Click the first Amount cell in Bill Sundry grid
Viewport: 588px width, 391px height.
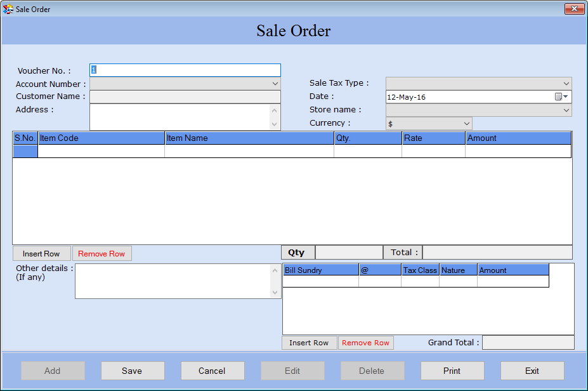pyautogui.click(x=513, y=281)
